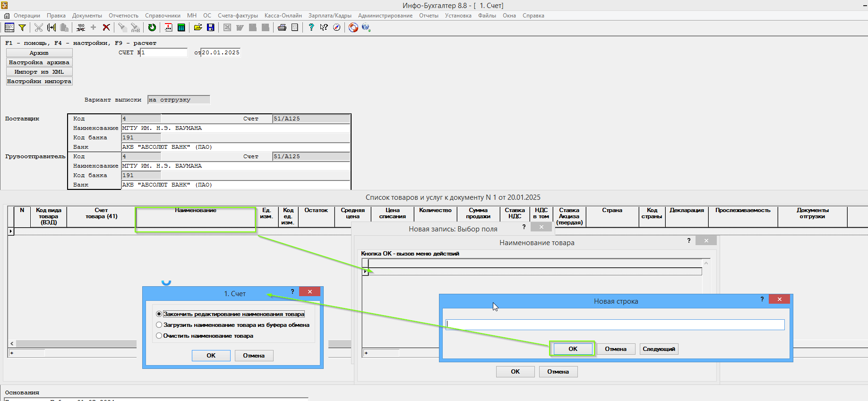868x401 pixels.
Task: Click the row marker arrow in goods table
Action: (x=11, y=231)
